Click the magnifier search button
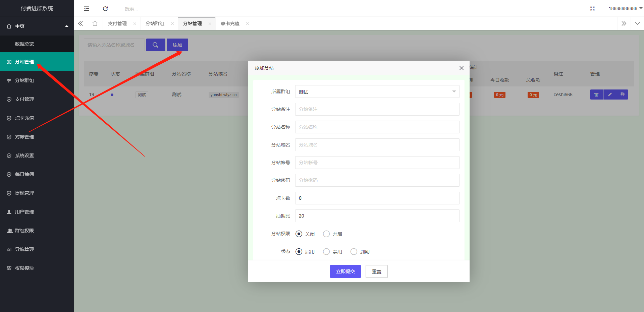 tap(155, 45)
